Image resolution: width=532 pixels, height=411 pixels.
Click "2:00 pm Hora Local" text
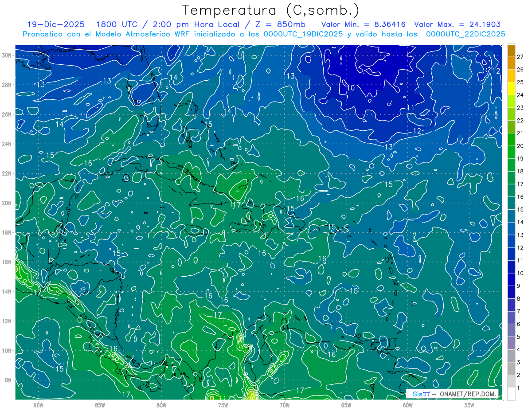pos(196,24)
